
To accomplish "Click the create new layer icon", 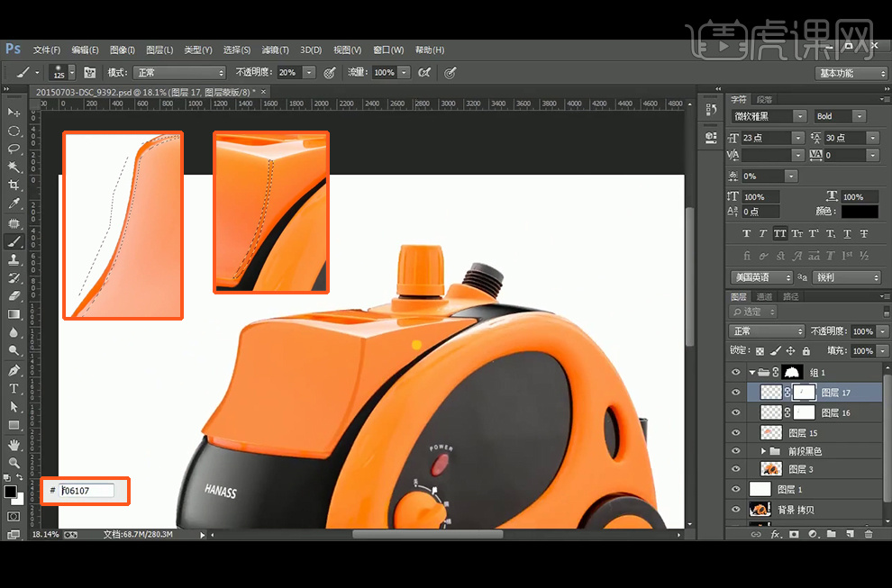I will click(x=849, y=534).
